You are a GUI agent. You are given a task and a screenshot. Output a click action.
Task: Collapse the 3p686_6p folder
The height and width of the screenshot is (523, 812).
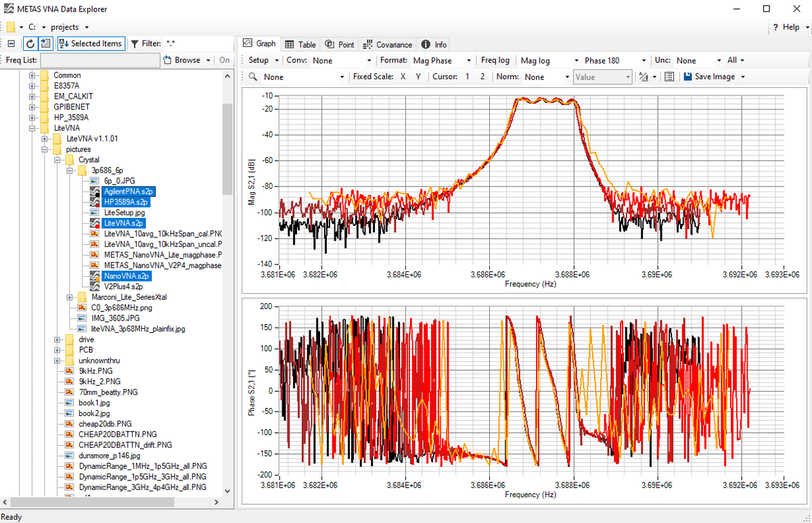[x=70, y=170]
